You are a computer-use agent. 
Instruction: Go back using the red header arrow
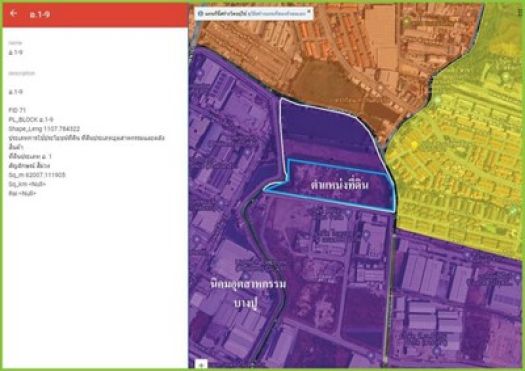(13, 13)
